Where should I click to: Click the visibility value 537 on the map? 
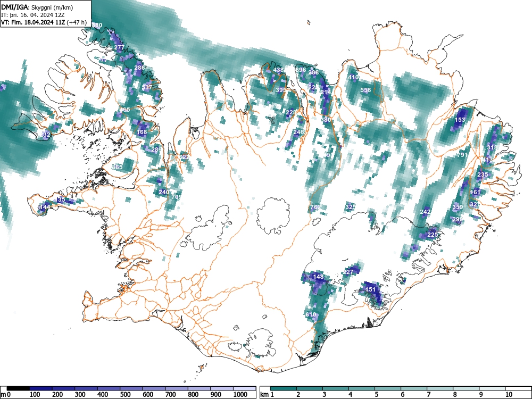tap(147, 87)
